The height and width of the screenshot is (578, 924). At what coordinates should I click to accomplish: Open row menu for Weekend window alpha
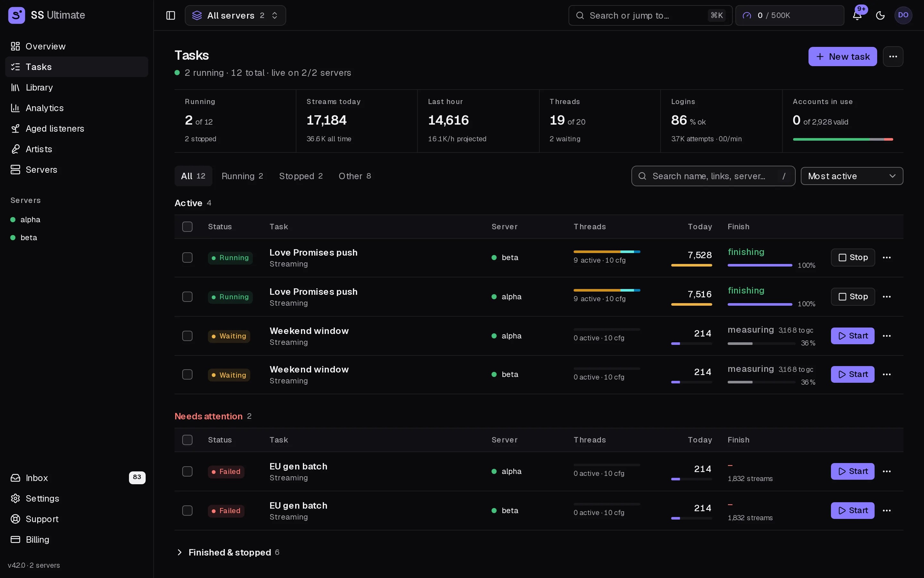tap(886, 336)
